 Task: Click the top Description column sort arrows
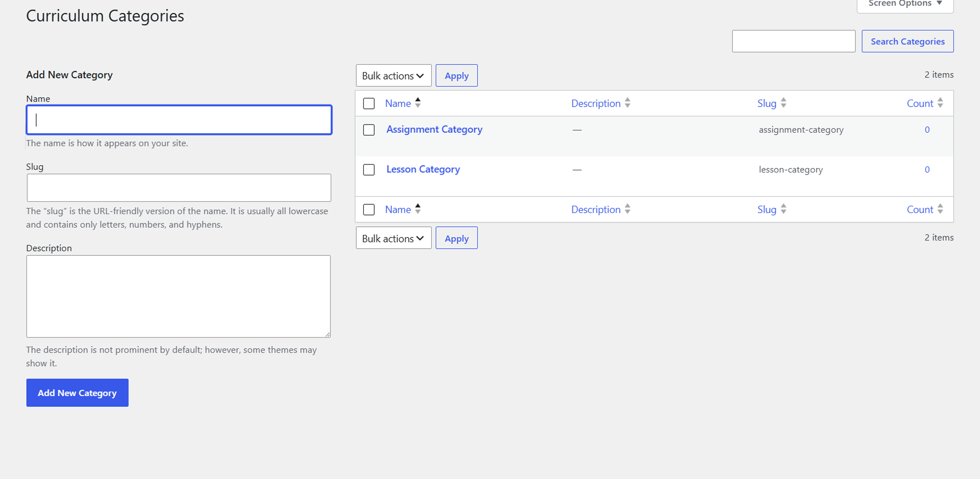pos(627,103)
